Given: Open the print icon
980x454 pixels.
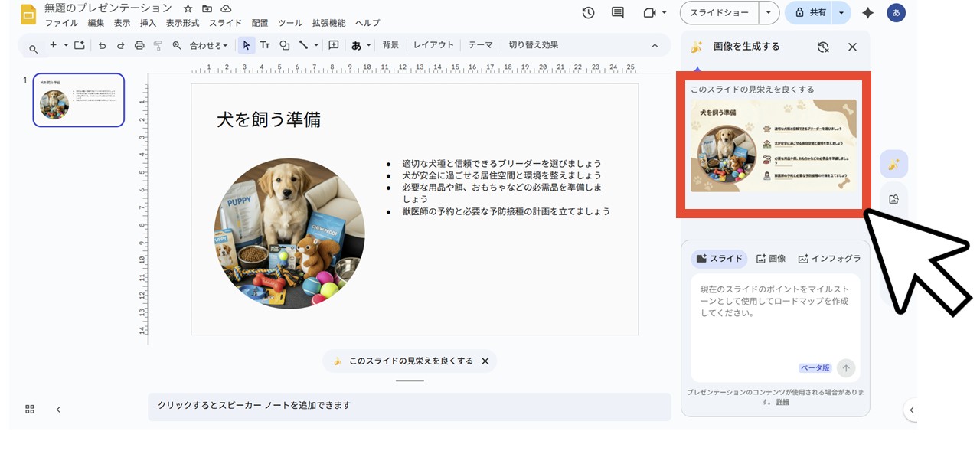Looking at the screenshot, I should (139, 45).
